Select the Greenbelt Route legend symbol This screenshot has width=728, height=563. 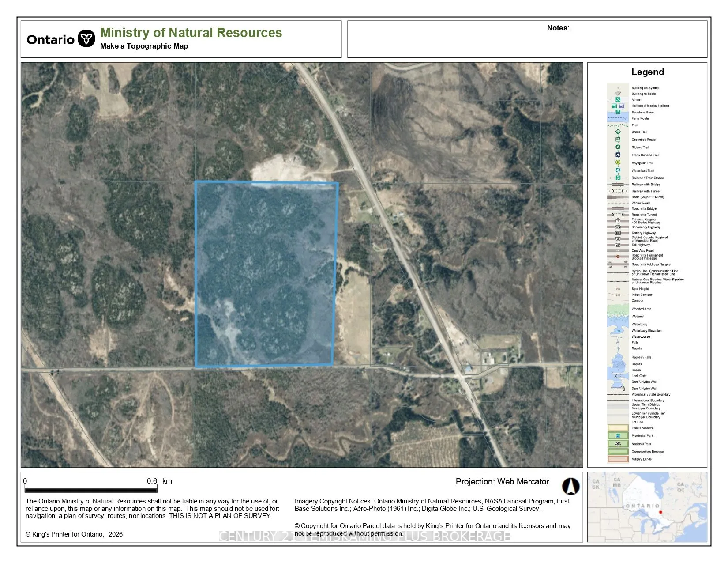click(618, 140)
